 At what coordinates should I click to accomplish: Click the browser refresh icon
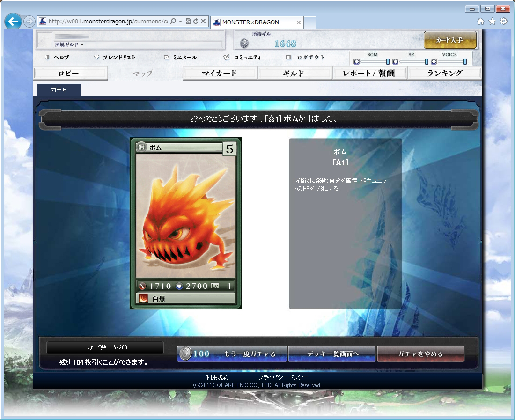196,22
